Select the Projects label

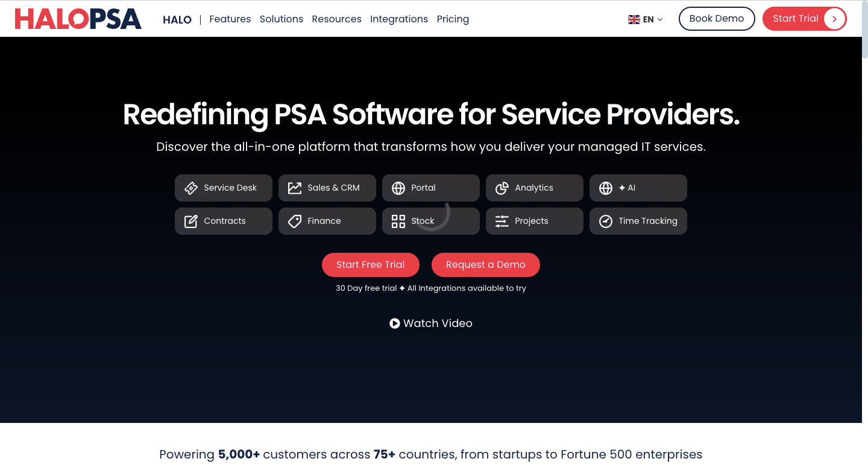click(532, 221)
